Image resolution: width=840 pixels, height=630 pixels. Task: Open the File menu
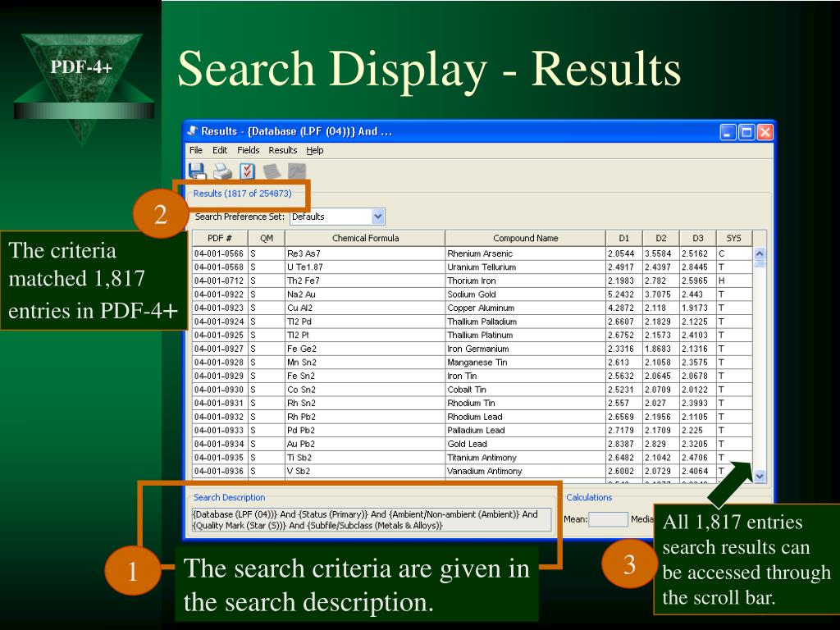pyautogui.click(x=195, y=151)
